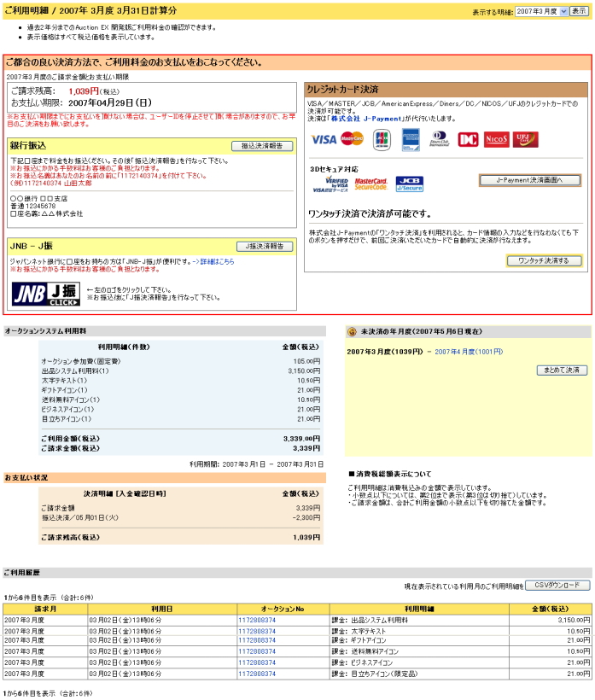Click the 普通 12345678 account number

[33, 207]
